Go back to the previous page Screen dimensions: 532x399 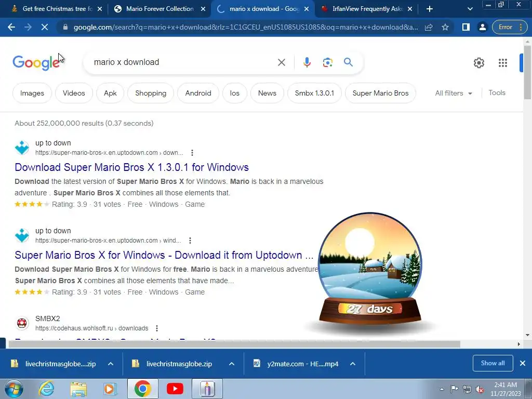click(x=11, y=27)
